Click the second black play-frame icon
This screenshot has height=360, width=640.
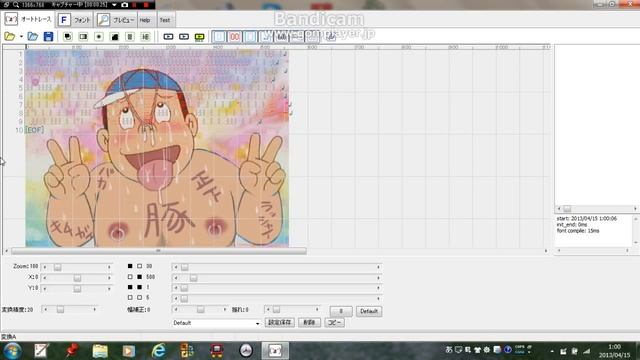click(184, 37)
